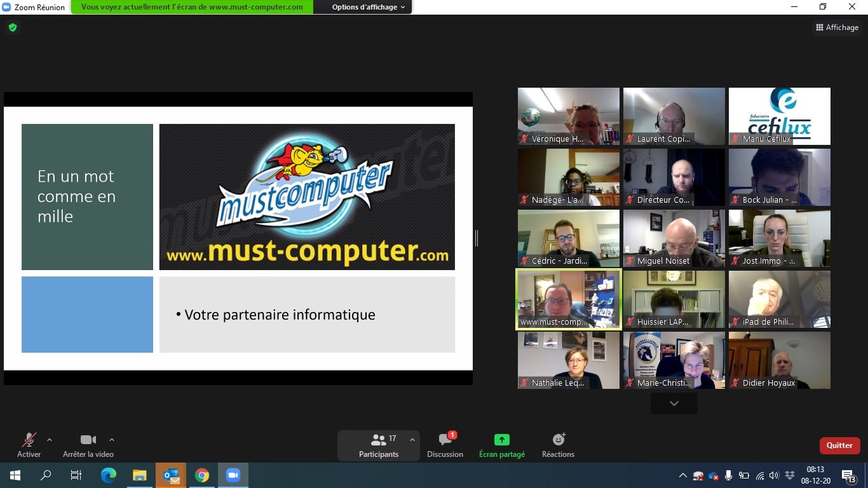Select Huissier LAP... video tile
This screenshot has width=868, height=488.
[x=674, y=299]
